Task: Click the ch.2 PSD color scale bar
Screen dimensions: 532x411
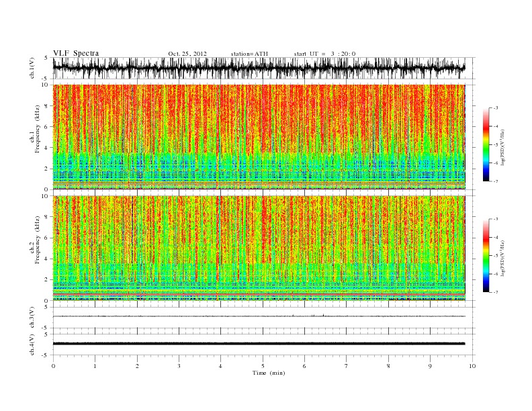Action: click(x=486, y=255)
